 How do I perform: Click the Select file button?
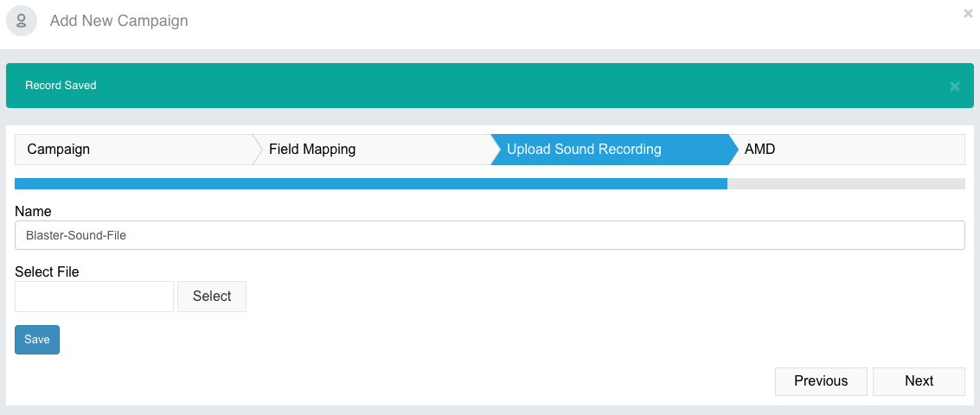[212, 297]
